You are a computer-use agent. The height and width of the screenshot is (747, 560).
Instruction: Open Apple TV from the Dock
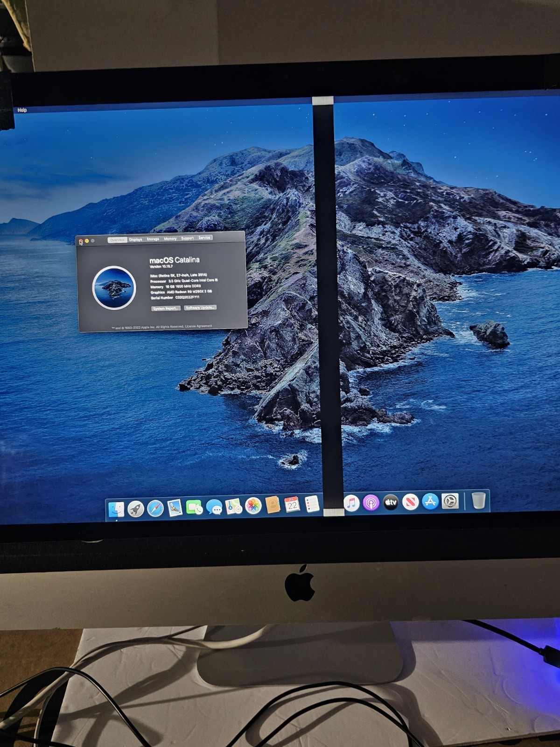(x=391, y=503)
